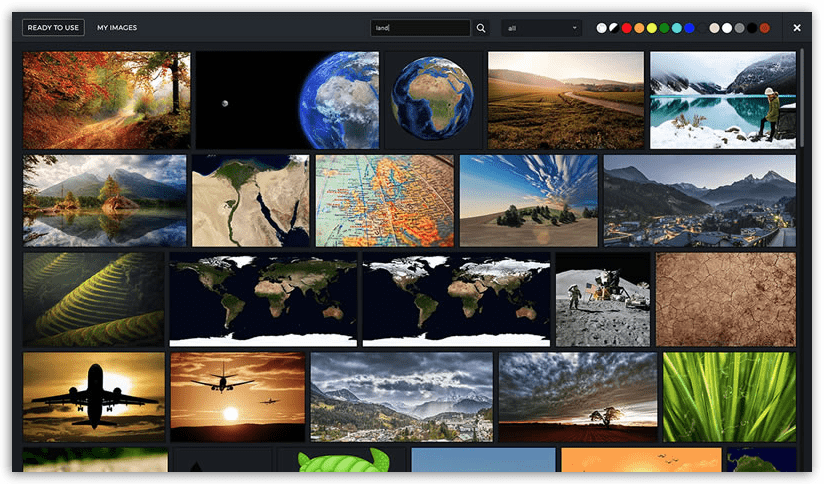Choose the dark blue color filter

pos(690,28)
